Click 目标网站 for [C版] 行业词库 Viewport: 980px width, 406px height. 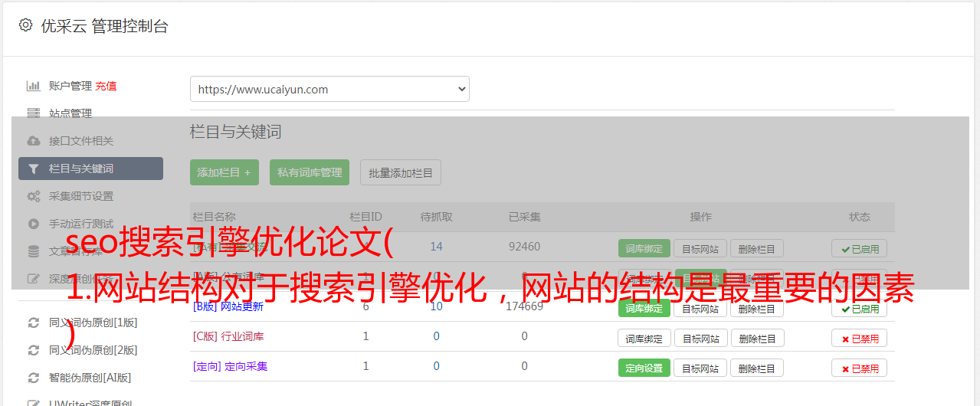coord(700,338)
